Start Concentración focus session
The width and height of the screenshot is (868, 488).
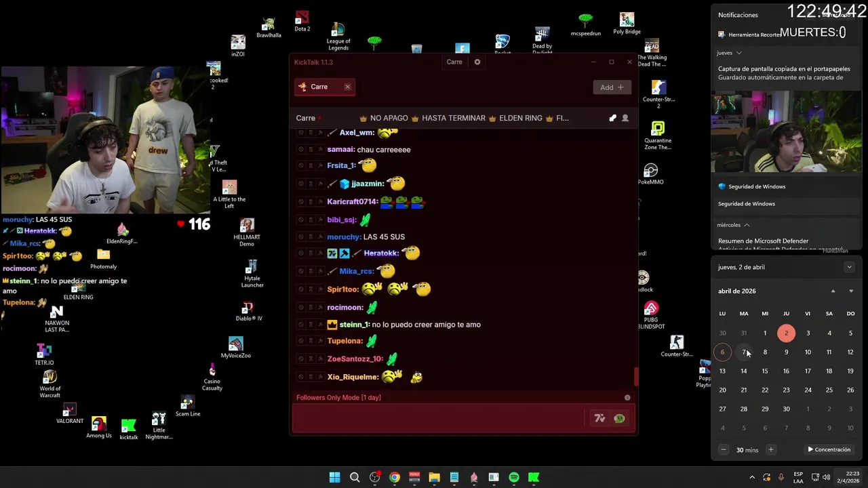[x=829, y=449]
